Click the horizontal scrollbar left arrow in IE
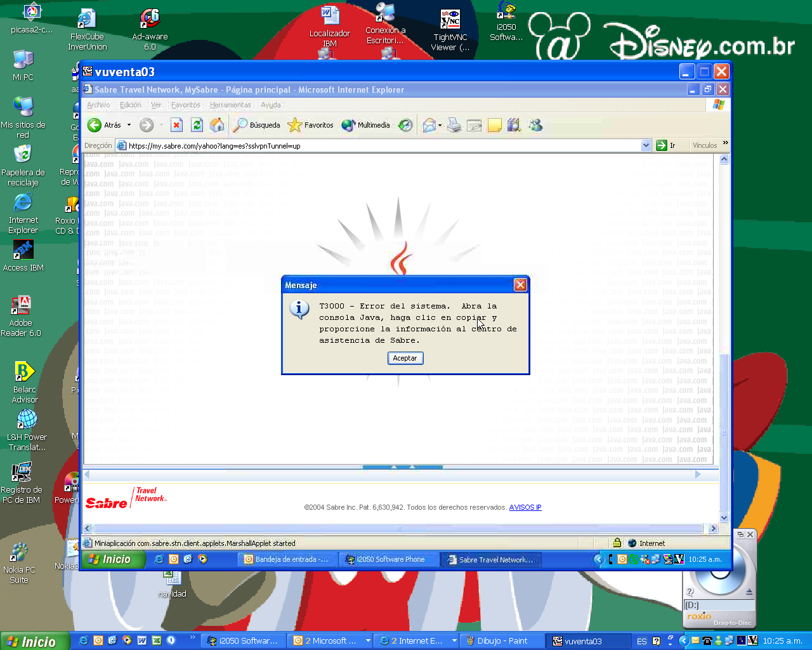 pyautogui.click(x=88, y=528)
